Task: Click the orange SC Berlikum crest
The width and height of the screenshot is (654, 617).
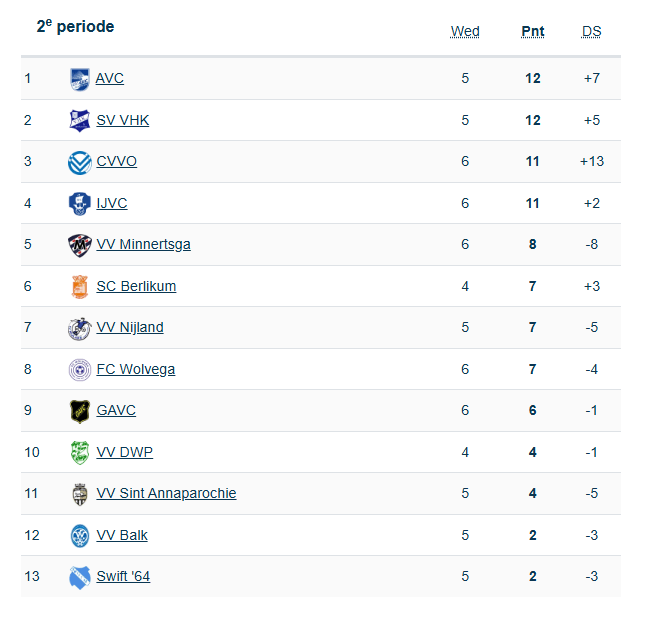Action: pos(79,287)
